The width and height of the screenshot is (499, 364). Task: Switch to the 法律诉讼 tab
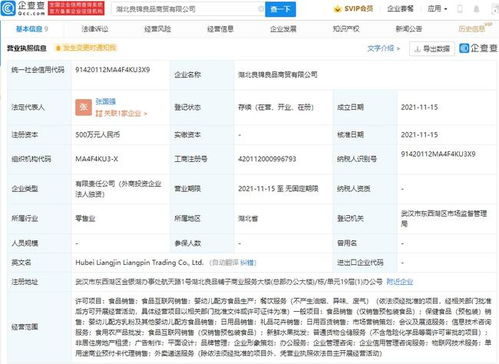95,29
